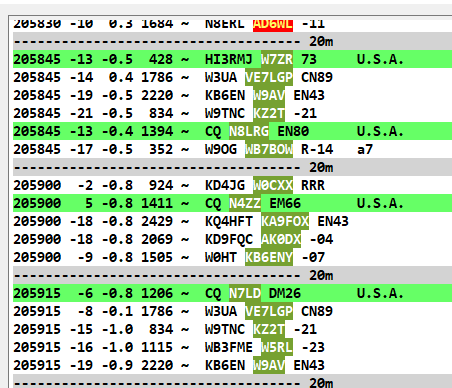Select W9OG WB7BOW R-14 a7 line

coord(232,149)
